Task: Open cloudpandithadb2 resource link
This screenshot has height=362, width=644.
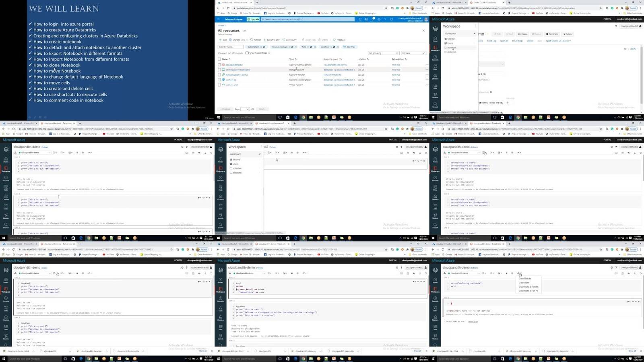Action: 234,64
